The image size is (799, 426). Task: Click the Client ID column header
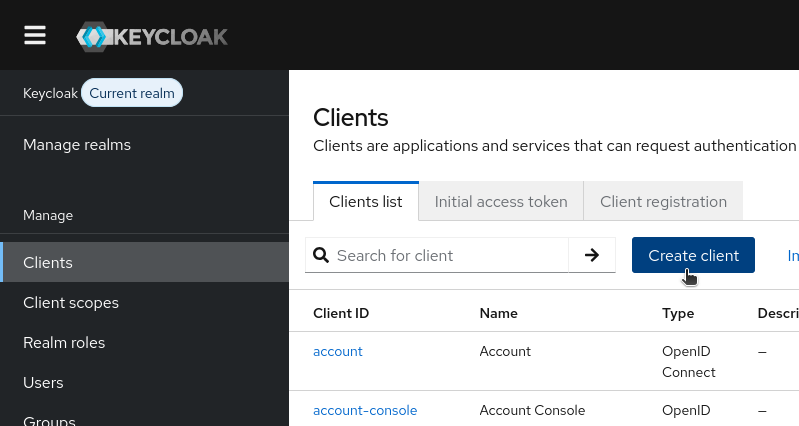point(341,313)
